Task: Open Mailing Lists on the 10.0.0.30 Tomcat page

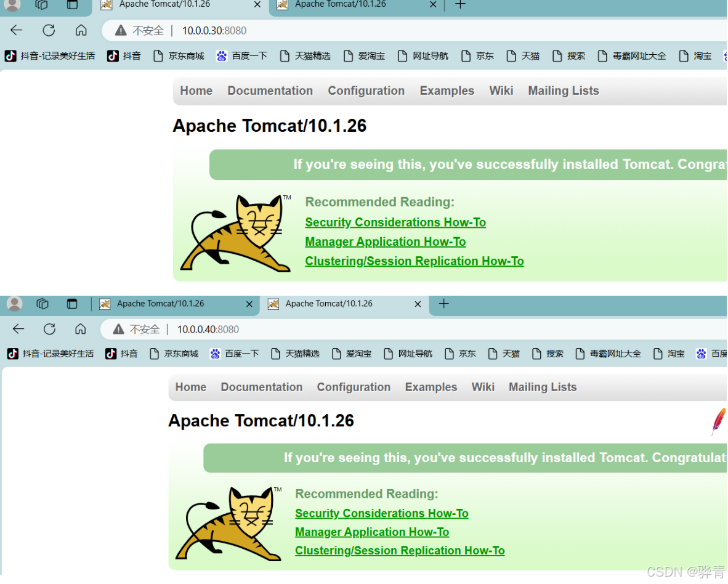Action: click(564, 91)
